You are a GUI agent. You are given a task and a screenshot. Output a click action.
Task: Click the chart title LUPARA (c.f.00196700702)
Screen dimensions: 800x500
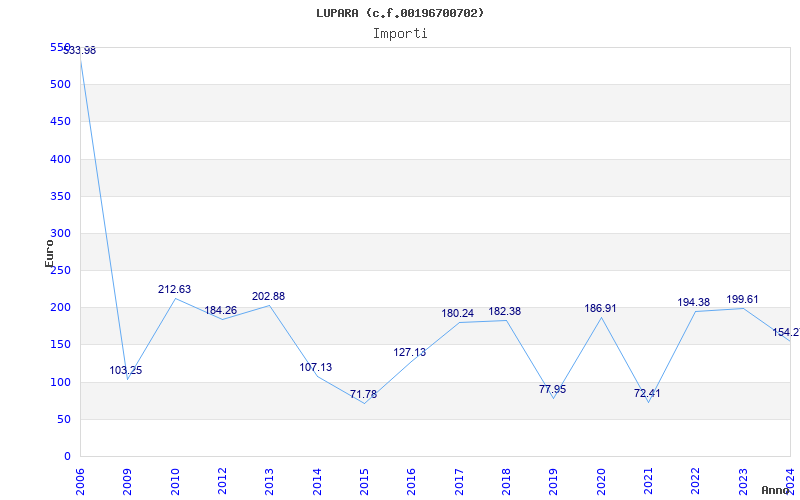pos(400,13)
